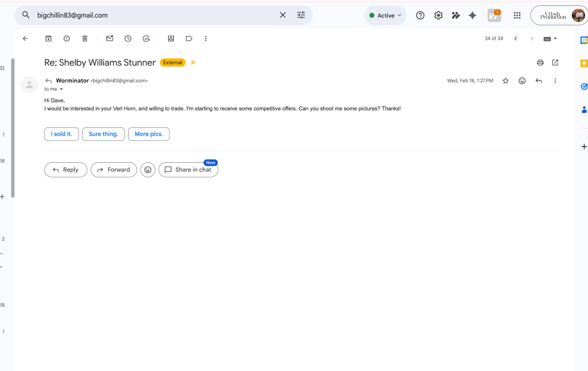Show search options filter sliders

click(x=301, y=15)
